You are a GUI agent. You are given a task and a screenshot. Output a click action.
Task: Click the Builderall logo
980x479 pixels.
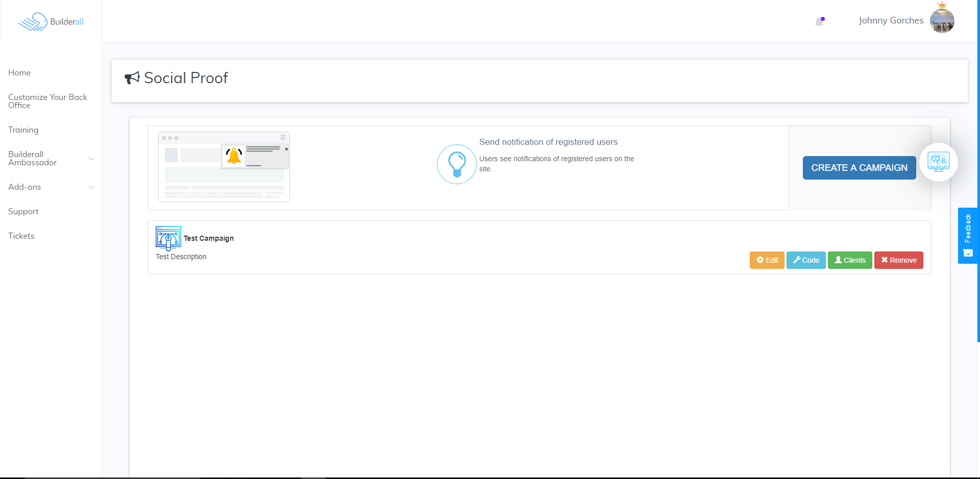tap(51, 21)
